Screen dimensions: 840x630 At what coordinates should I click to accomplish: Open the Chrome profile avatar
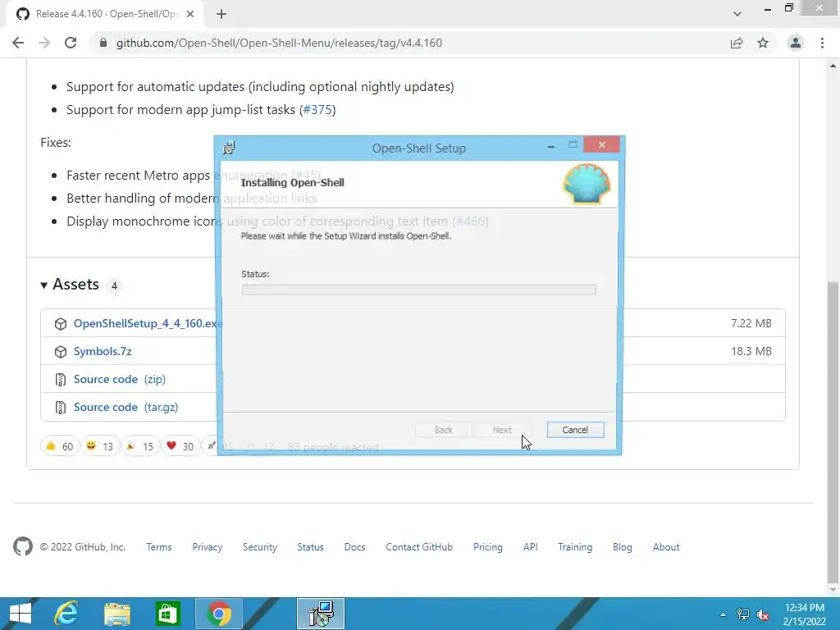(796, 43)
